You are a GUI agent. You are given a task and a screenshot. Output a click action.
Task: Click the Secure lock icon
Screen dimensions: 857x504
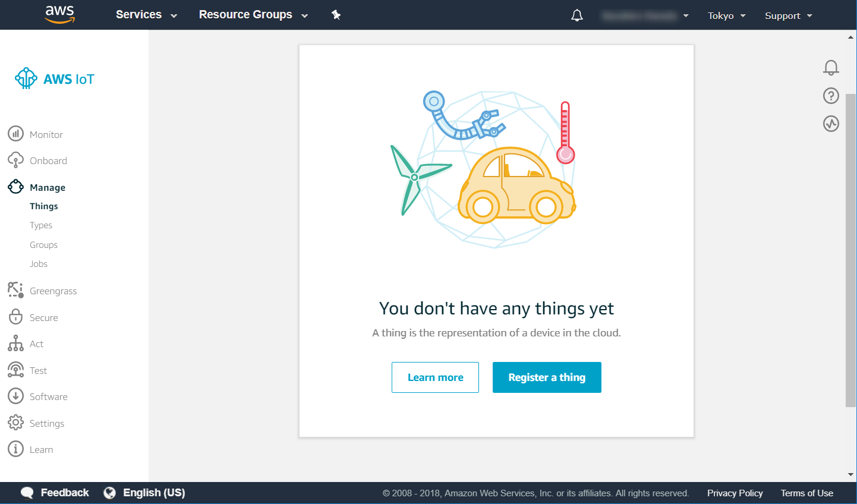(15, 317)
